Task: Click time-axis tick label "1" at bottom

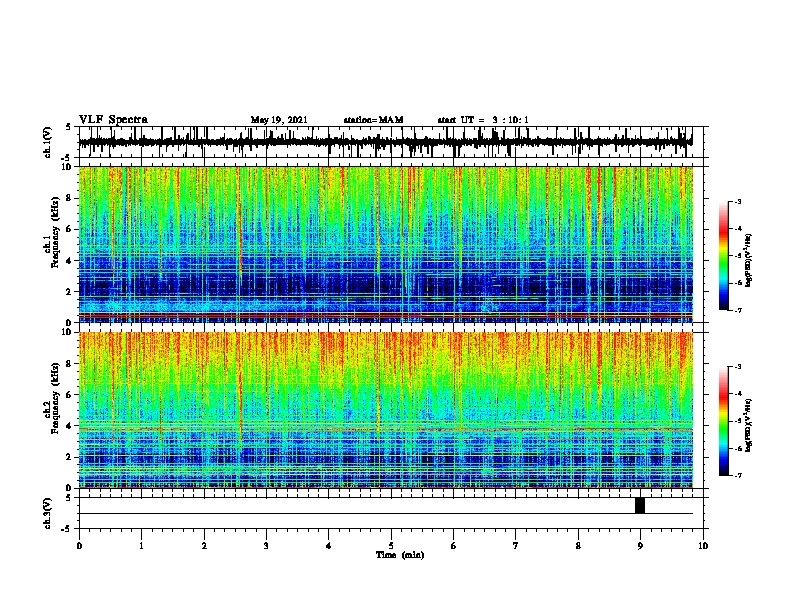Action: 141,546
